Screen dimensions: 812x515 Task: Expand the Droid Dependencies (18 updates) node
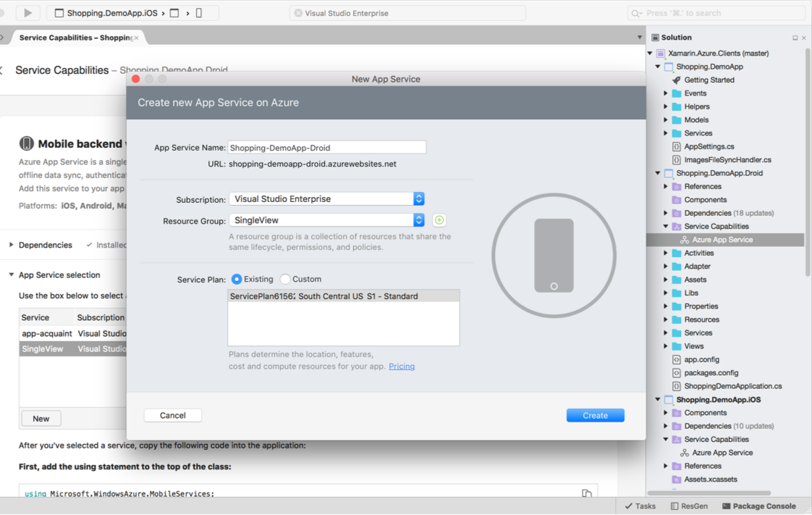pos(666,214)
